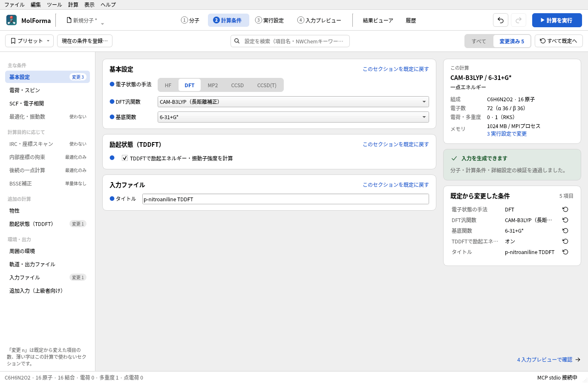
Task: Click the MolForma app logo icon
Action: 12,20
